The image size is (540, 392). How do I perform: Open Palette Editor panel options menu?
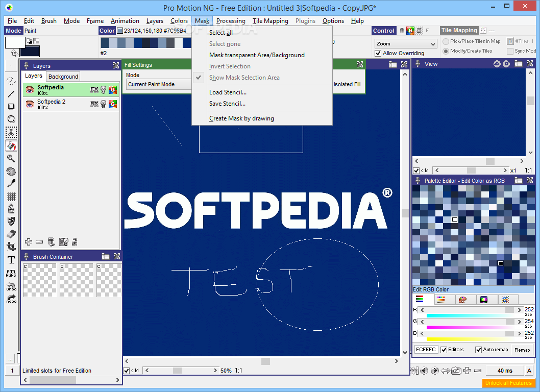pos(518,181)
